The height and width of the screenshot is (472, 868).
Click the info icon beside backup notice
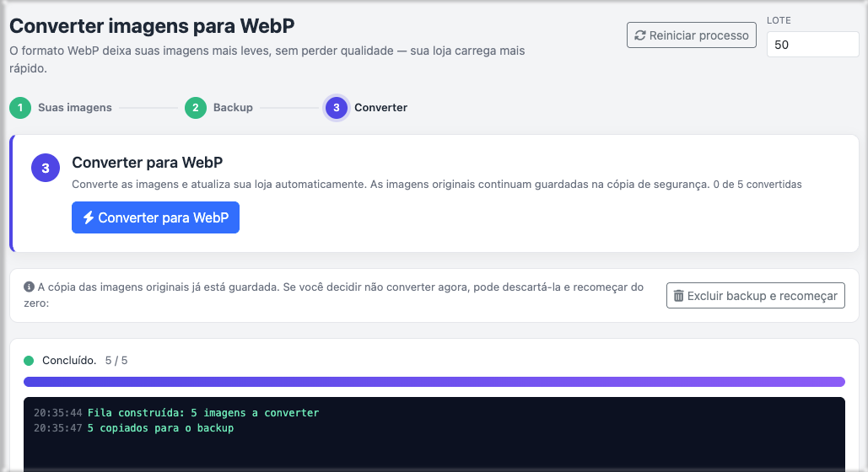29,287
